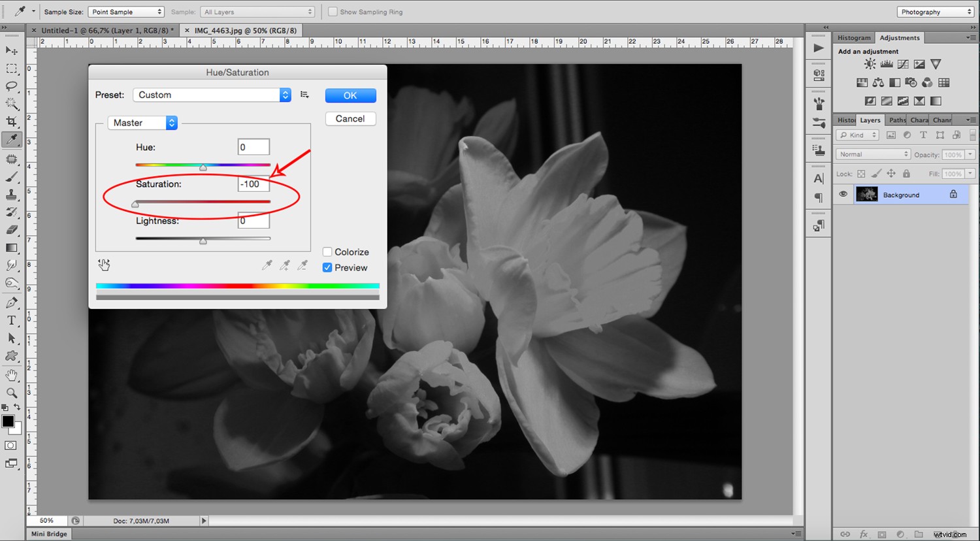Select the Zoom tool
Image resolution: width=980 pixels, height=541 pixels.
click(12, 393)
